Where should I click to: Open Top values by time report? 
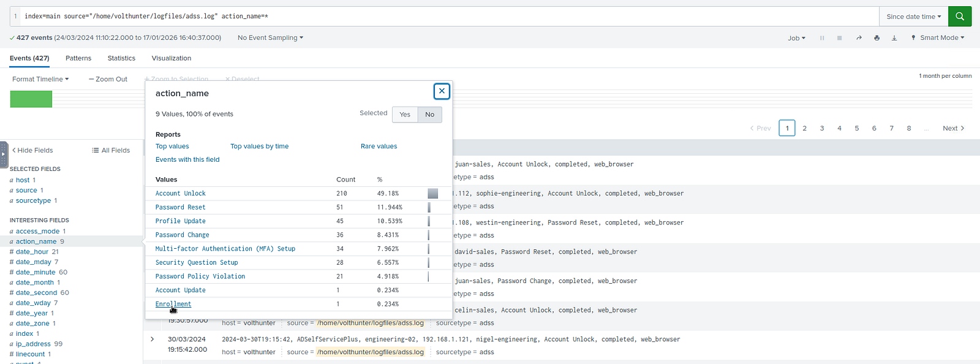[259, 146]
